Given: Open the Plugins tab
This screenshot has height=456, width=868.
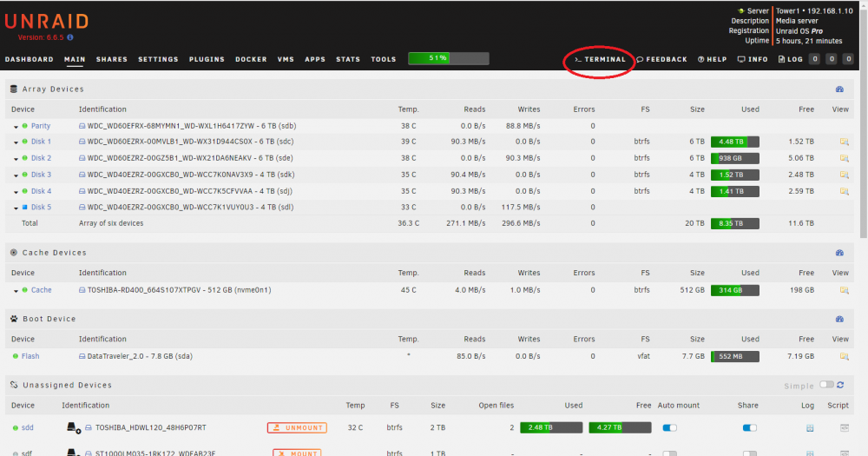Looking at the screenshot, I should pyautogui.click(x=207, y=59).
